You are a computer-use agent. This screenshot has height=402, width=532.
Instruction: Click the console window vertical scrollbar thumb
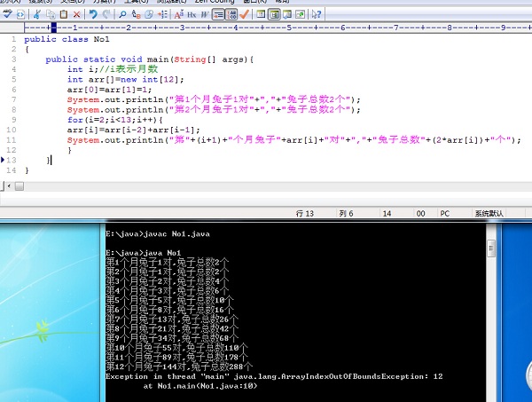coord(491,248)
